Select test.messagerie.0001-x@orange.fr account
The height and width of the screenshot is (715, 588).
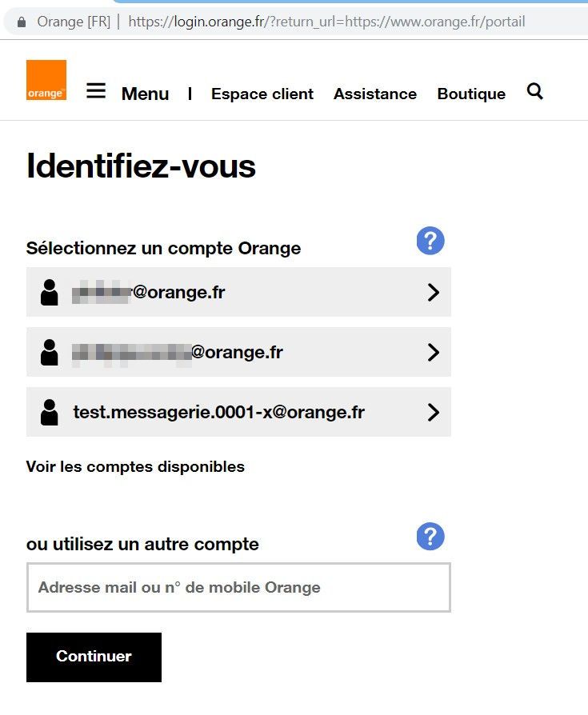[218, 413]
